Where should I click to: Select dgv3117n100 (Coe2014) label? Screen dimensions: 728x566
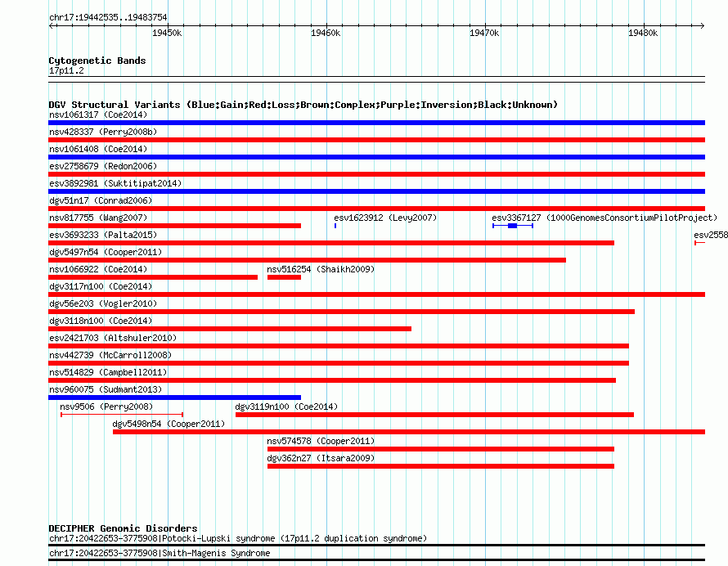pos(101,286)
